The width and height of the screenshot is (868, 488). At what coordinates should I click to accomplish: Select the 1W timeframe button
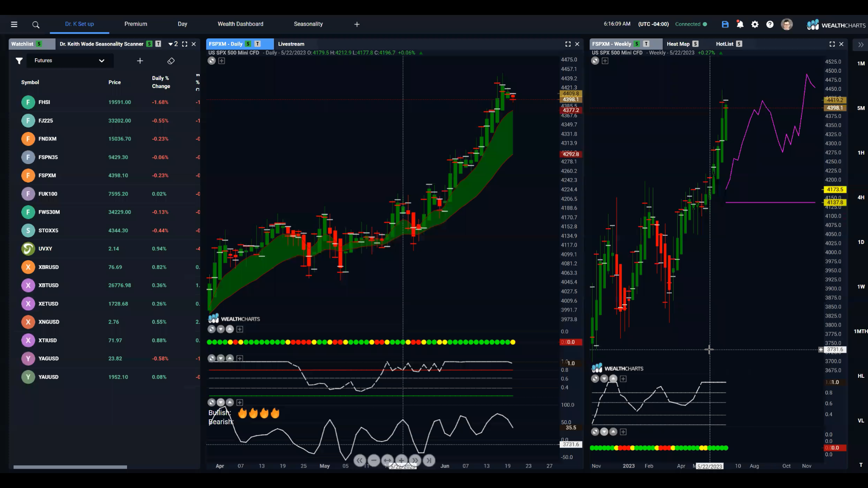point(861,287)
